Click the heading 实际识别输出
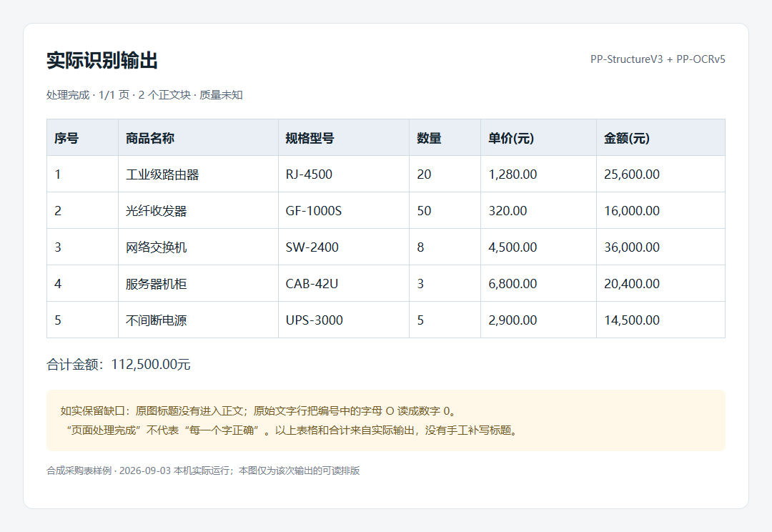This screenshot has width=772, height=532. tap(102, 60)
